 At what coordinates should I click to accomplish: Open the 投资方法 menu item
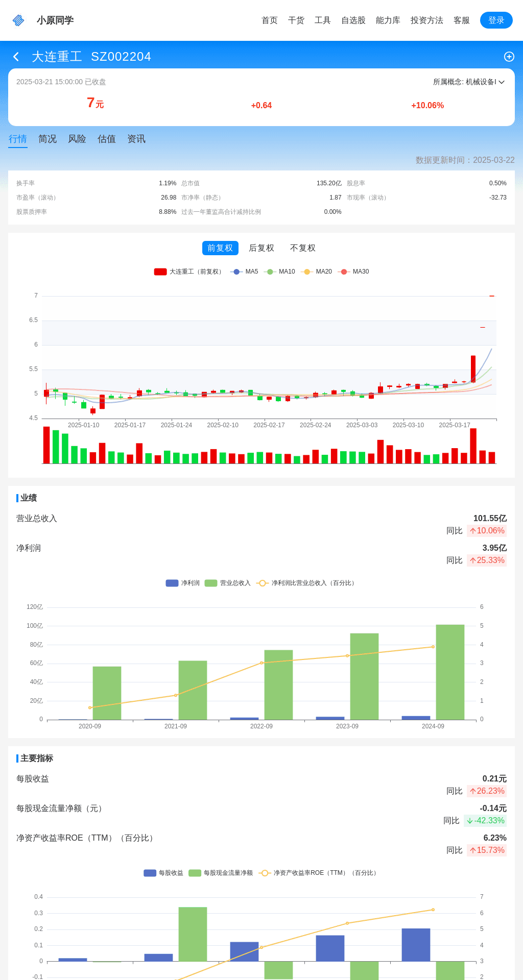(x=427, y=20)
